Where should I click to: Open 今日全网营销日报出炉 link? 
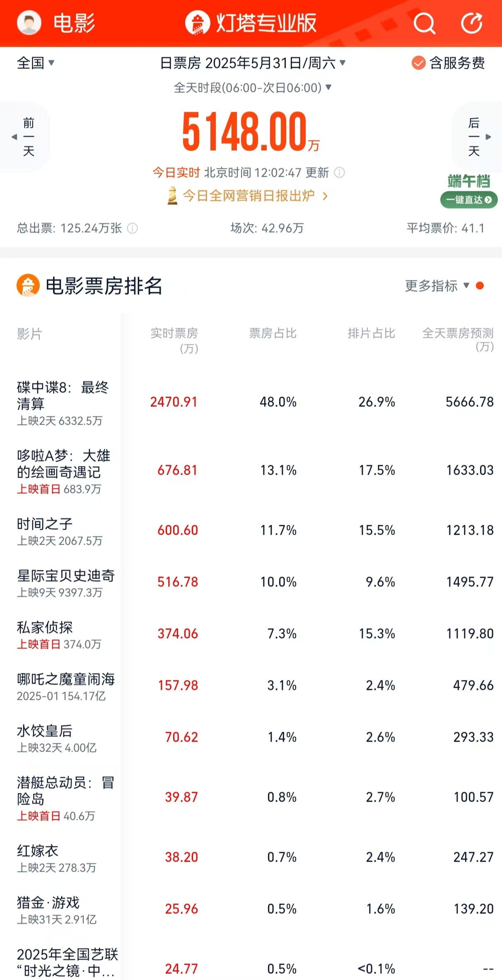click(x=248, y=195)
